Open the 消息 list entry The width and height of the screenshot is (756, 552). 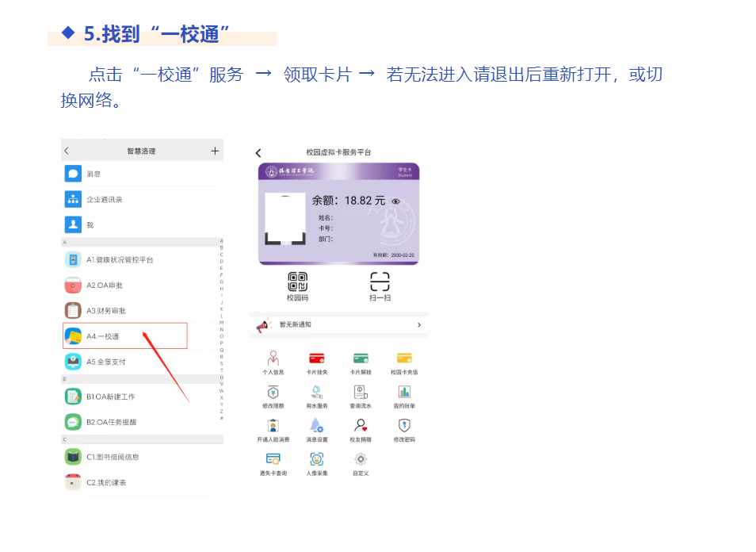coord(94,174)
